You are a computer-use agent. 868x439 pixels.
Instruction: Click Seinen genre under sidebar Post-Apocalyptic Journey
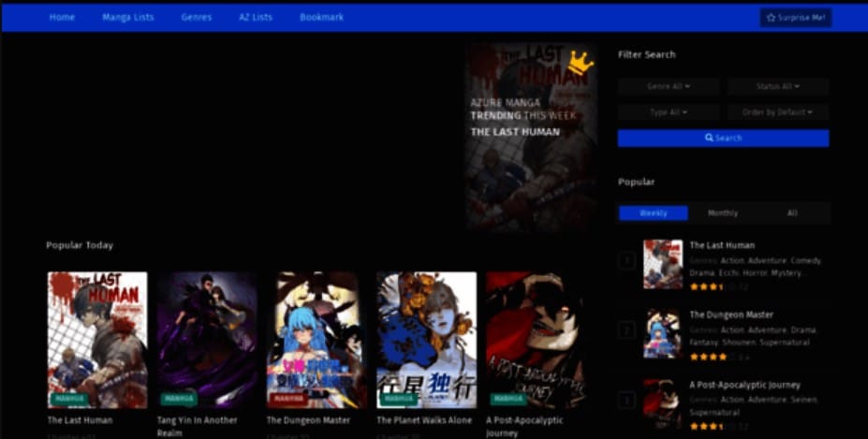point(804,399)
